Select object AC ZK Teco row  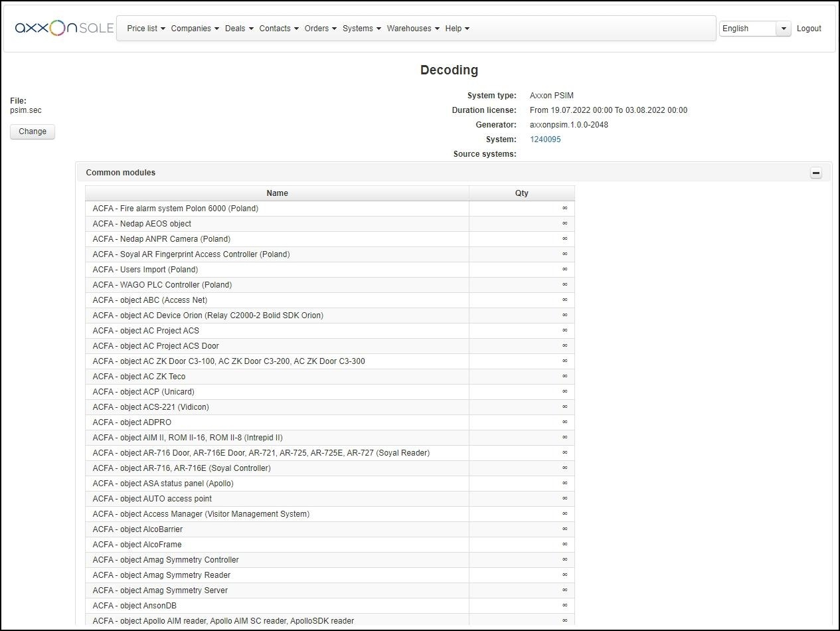[330, 377]
